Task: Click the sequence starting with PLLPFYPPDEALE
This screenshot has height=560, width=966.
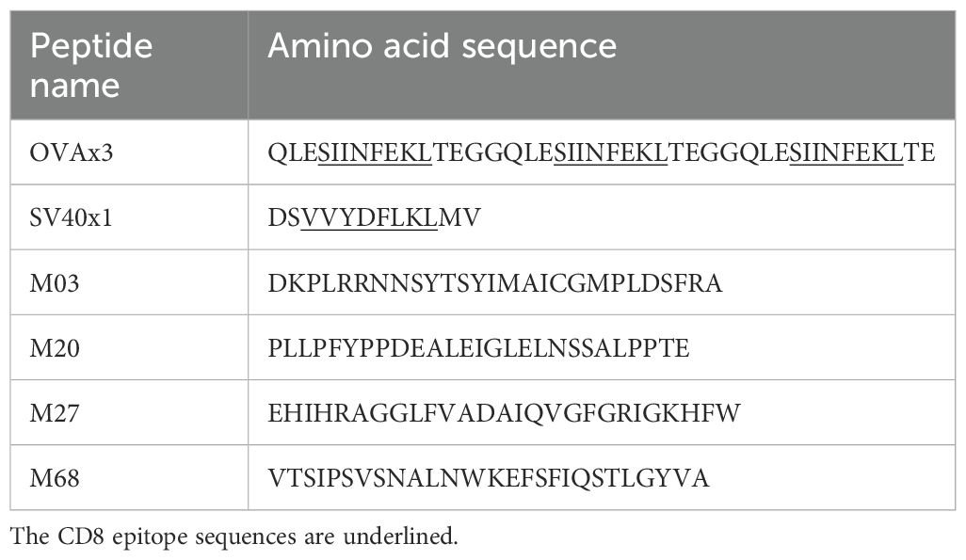Action: [478, 348]
